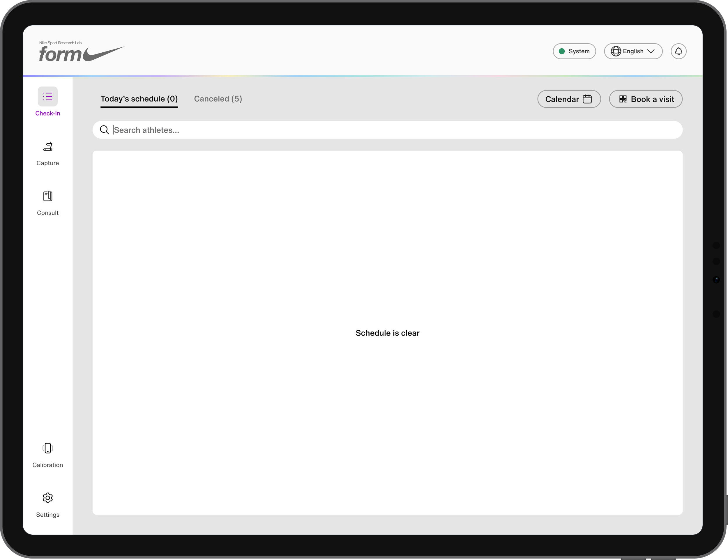Click the search magnifier icon

coord(104,130)
